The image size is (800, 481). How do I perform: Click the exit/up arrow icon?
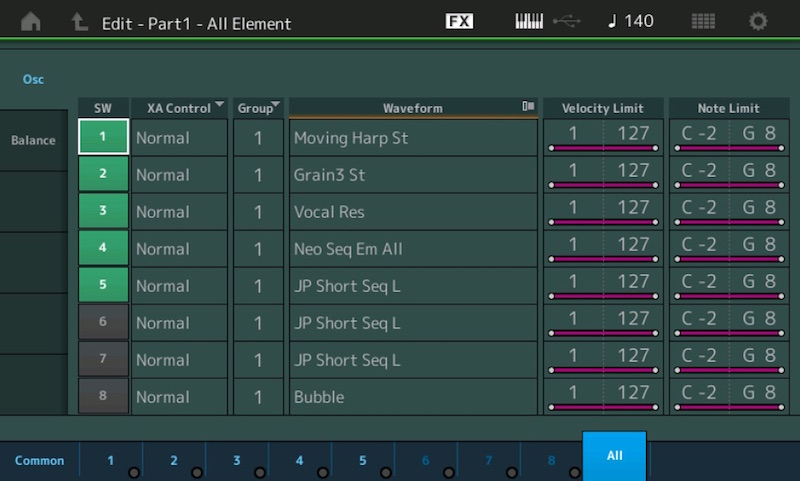click(79, 21)
